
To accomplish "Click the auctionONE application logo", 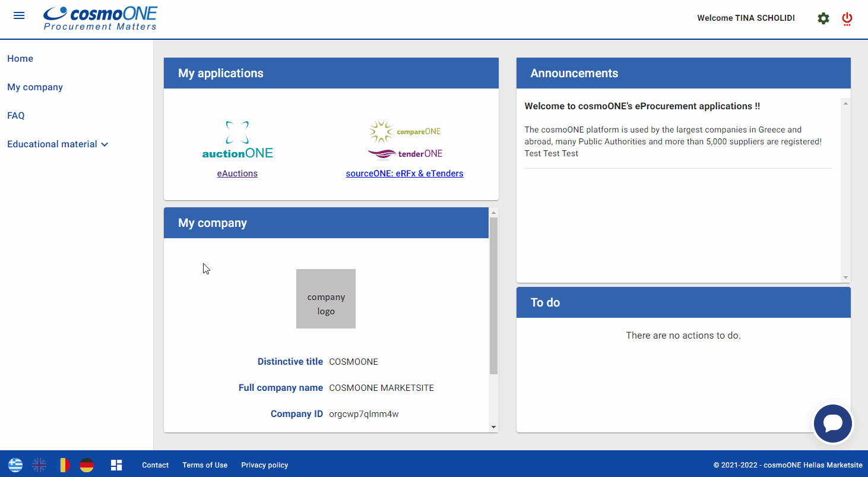I will [237, 140].
